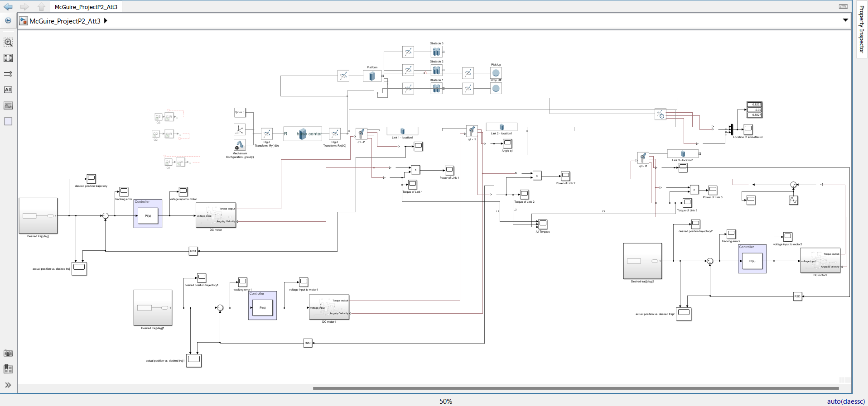The width and height of the screenshot is (868, 406).
Task: Select the Rigid Transform Rx(90) block
Action: 335,134
